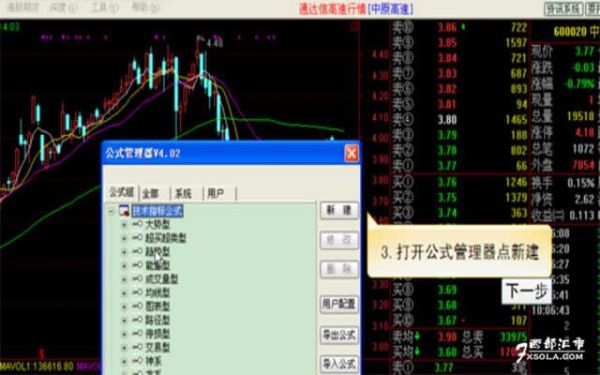The width and height of the screenshot is (600, 375).
Task: Click the 3.76 top bid price
Action: click(447, 182)
